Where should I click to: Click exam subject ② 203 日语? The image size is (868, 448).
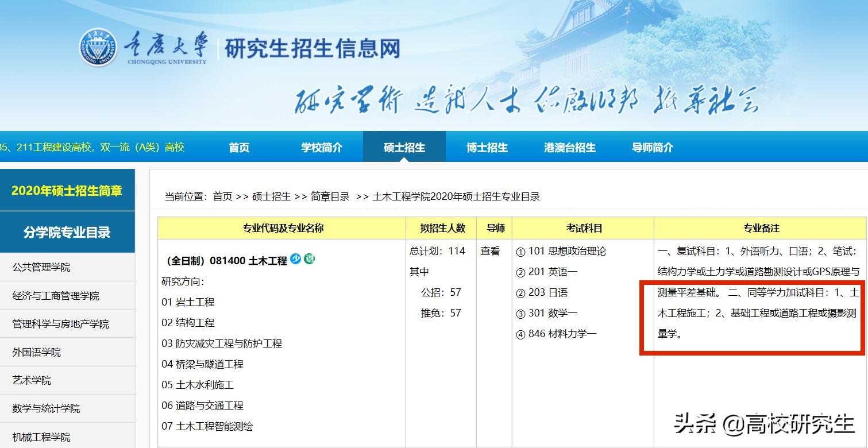542,292
